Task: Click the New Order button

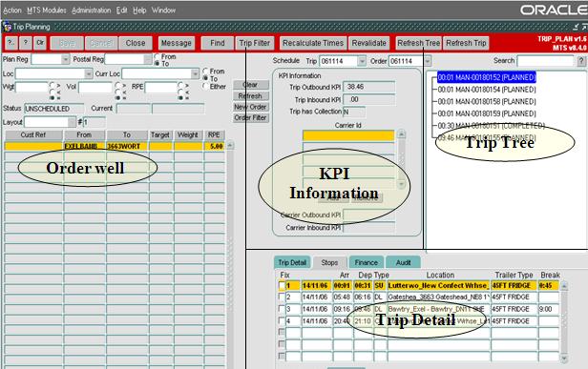Action: (250, 107)
